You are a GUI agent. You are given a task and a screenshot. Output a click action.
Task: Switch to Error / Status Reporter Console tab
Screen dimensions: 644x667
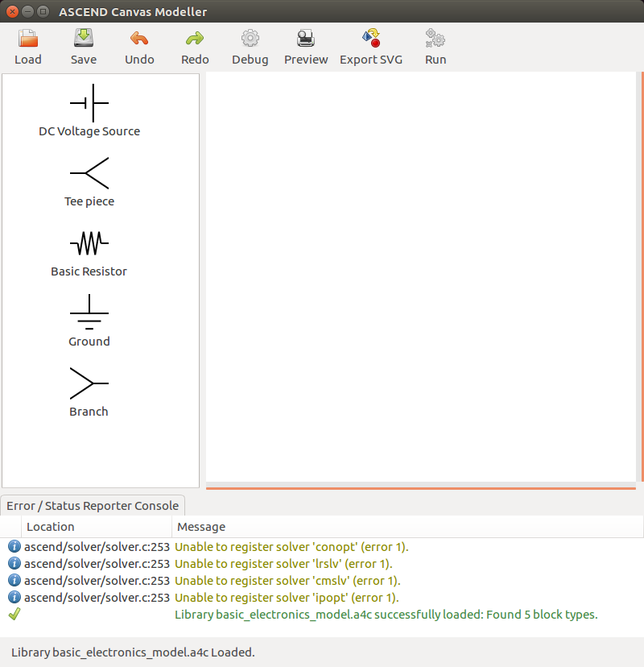pos(93,506)
